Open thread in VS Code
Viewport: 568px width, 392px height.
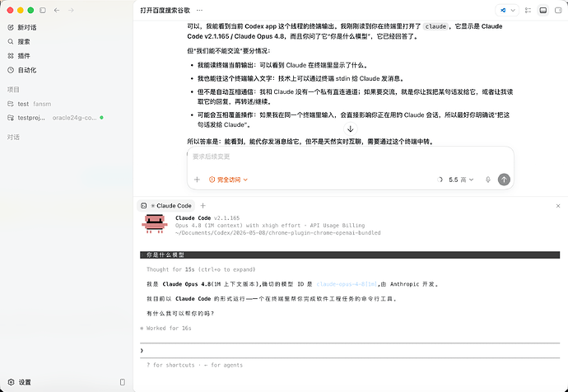503,10
